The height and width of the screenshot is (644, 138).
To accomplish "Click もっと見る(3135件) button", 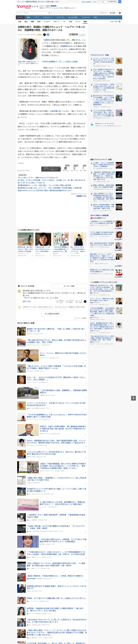I will coord(52,314).
